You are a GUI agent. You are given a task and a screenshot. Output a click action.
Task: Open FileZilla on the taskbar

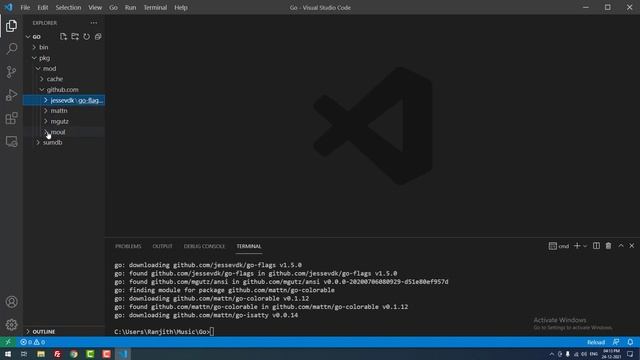click(58, 354)
